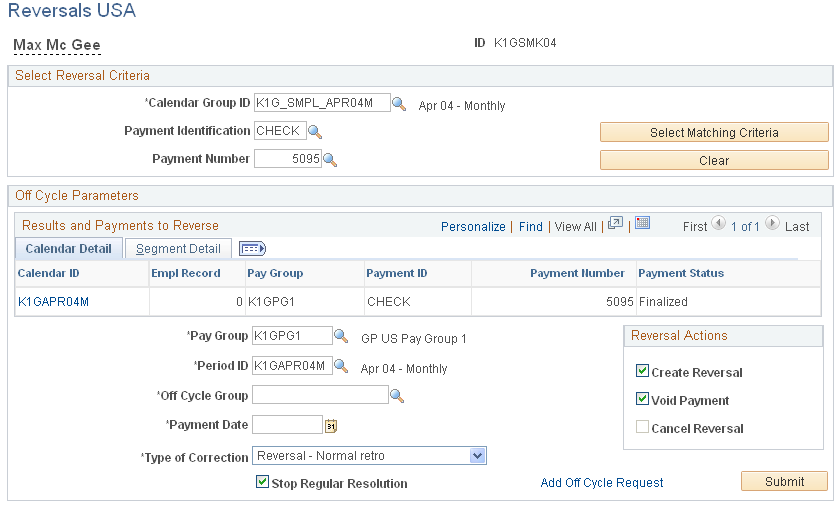
Task: Click the Show all columns icon
Action: pyautogui.click(x=252, y=249)
